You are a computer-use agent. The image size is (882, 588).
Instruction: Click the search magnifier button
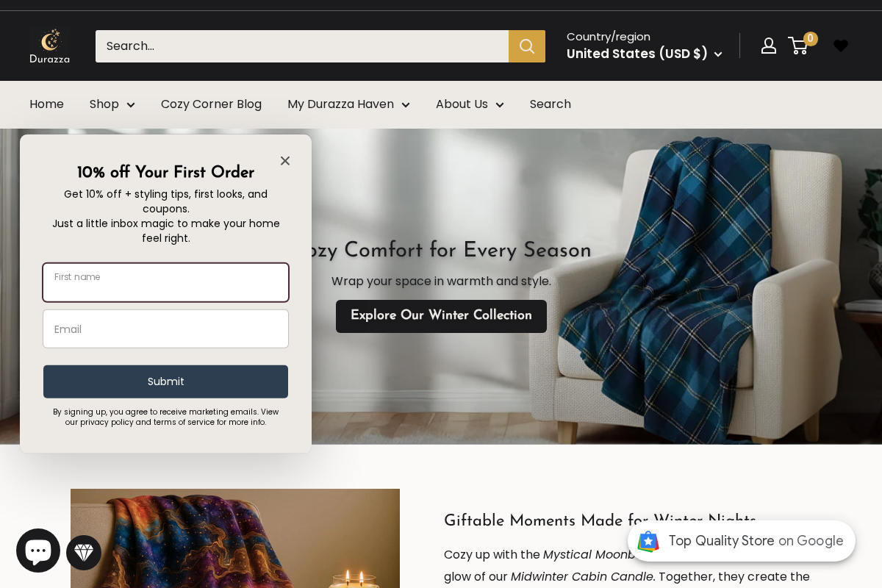527,46
